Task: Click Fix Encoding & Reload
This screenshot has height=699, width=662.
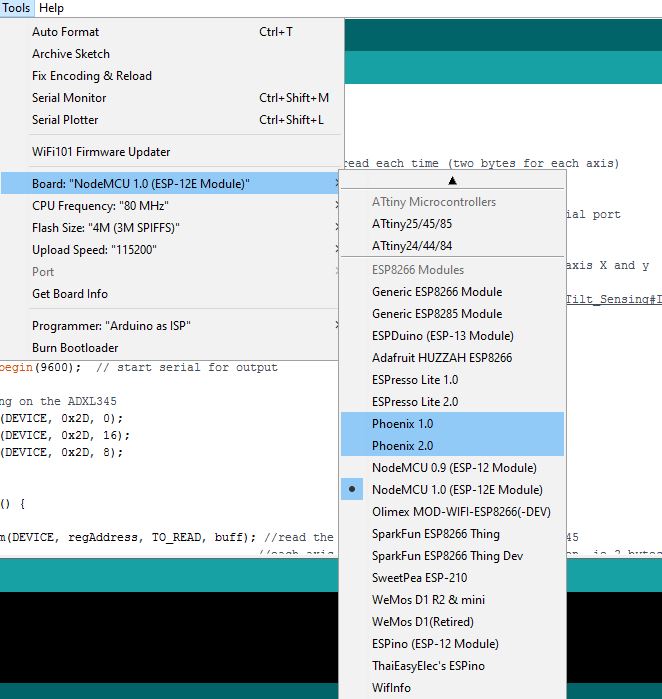Action: 172,76
